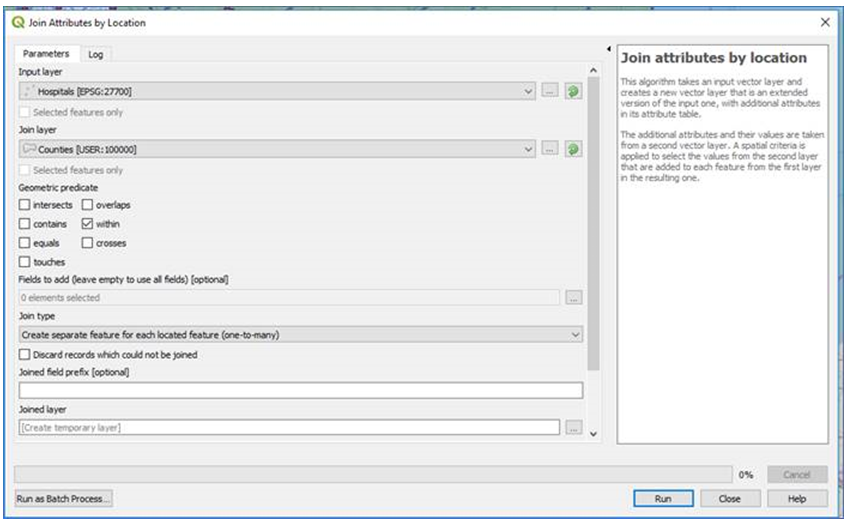847x525 pixels.
Task: Click scrollbar up arrow in parameters panel
Action: coord(593,70)
